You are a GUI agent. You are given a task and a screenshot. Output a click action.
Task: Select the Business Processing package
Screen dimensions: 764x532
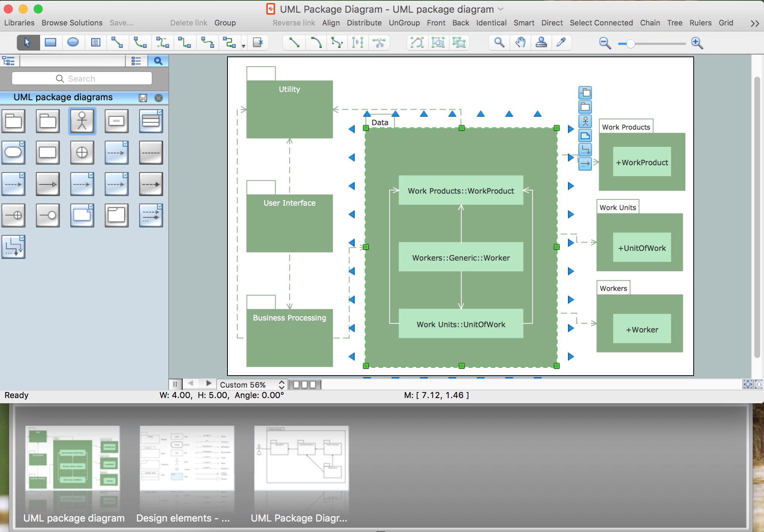(x=290, y=337)
